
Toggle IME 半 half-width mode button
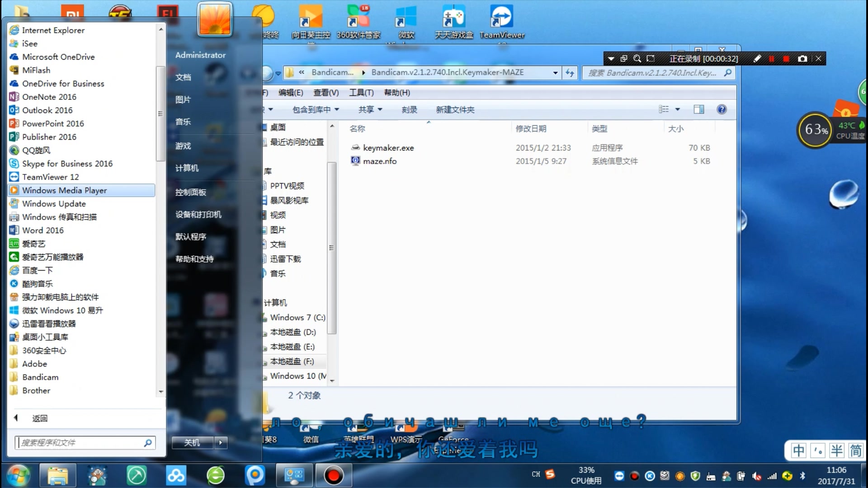[837, 450]
